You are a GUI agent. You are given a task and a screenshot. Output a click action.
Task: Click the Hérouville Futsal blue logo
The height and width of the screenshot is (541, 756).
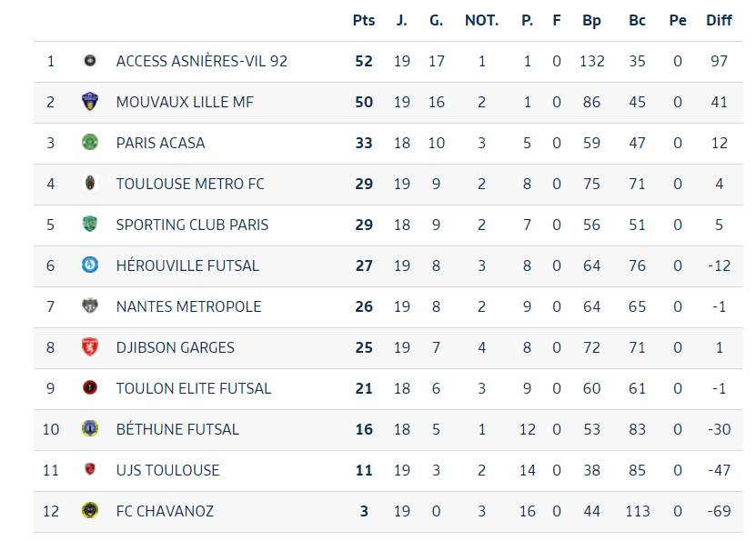click(90, 265)
